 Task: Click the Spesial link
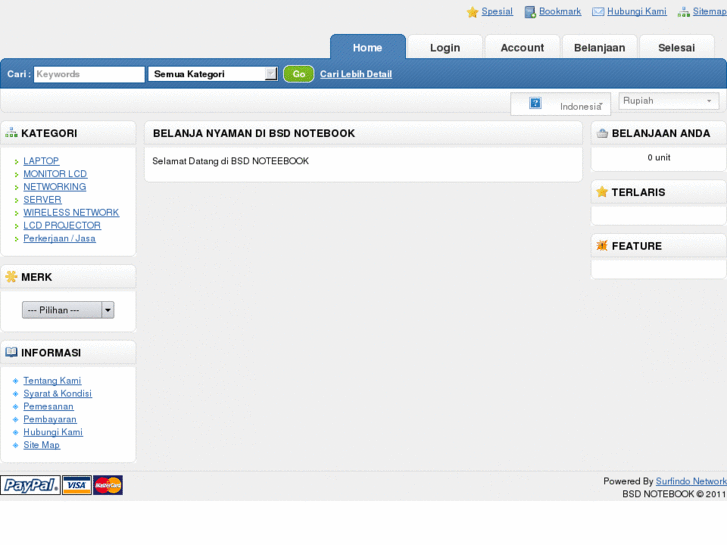tap(497, 11)
